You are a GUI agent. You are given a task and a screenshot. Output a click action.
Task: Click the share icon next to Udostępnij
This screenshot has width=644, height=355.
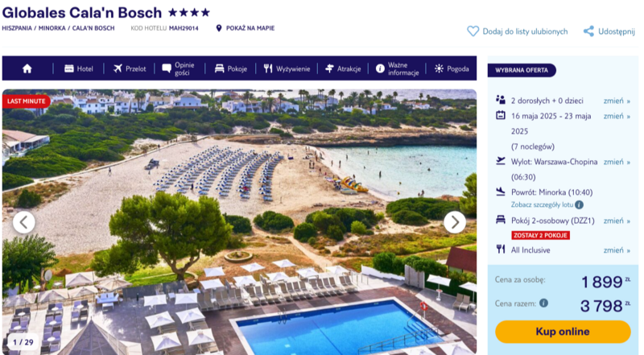(x=588, y=31)
